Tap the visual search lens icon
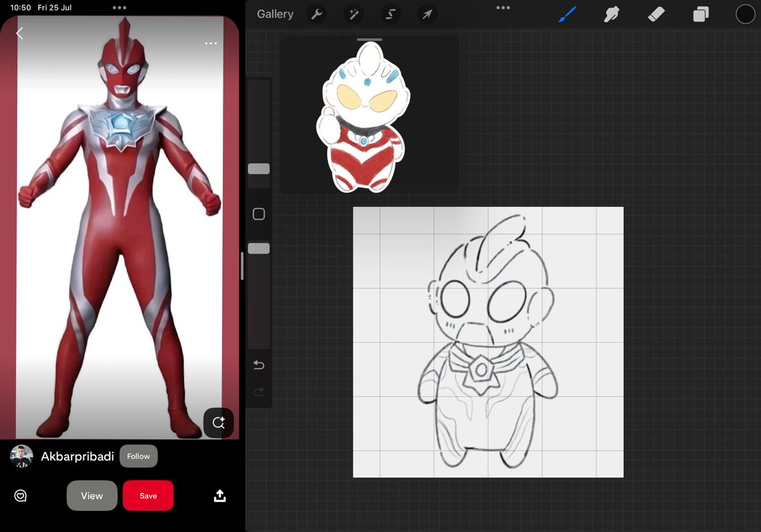This screenshot has width=761, height=532. tap(218, 422)
